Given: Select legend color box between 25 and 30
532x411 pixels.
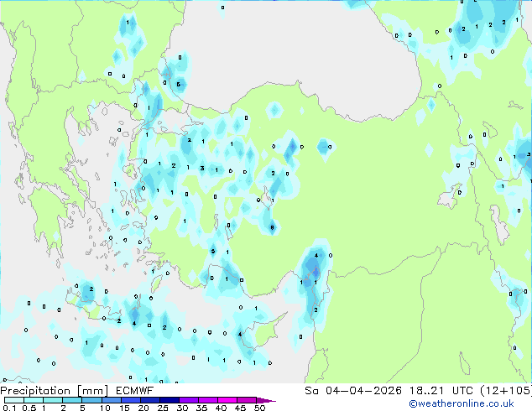Looking at the screenshot, I should tap(169, 400).
